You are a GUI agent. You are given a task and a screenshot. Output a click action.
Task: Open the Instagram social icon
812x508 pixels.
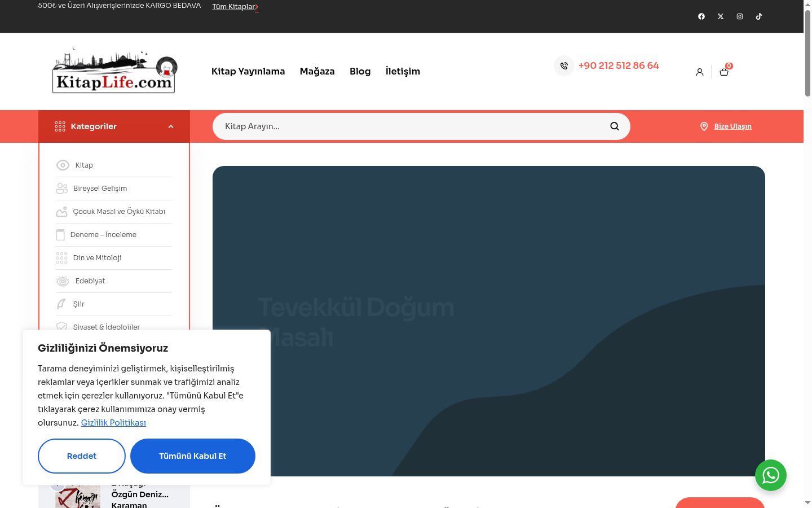coord(740,16)
